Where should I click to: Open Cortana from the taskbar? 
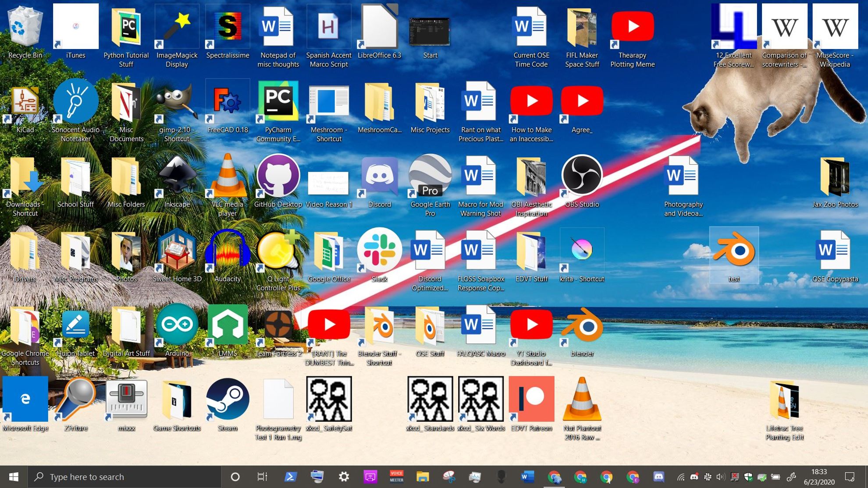235,477
